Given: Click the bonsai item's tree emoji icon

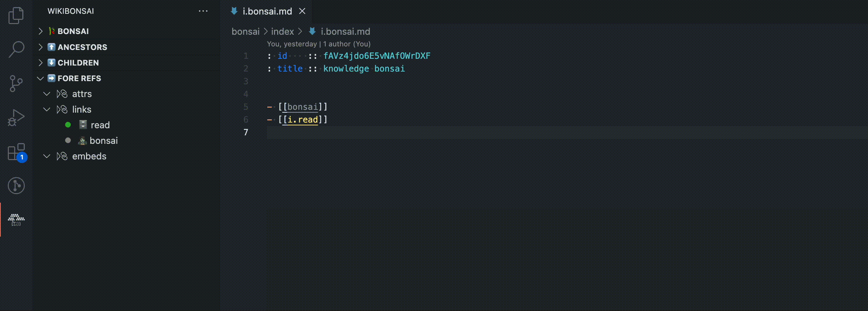Looking at the screenshot, I should point(82,141).
